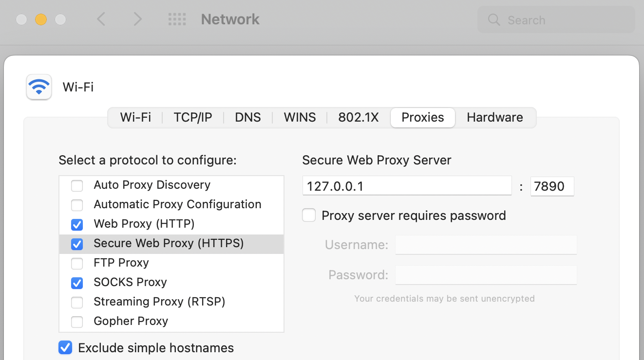Click the forward navigation arrow
This screenshot has height=360, width=644.
137,19
